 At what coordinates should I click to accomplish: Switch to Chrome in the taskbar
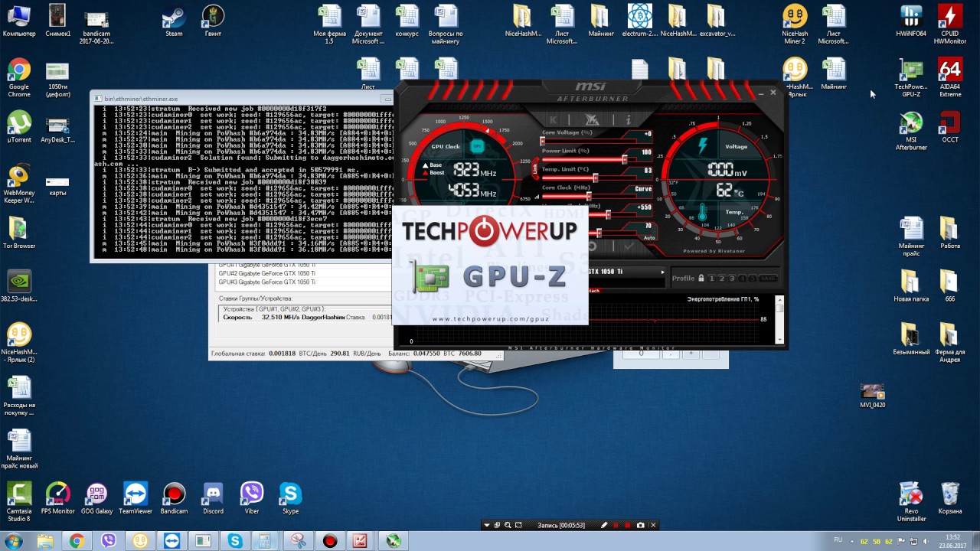tap(77, 541)
